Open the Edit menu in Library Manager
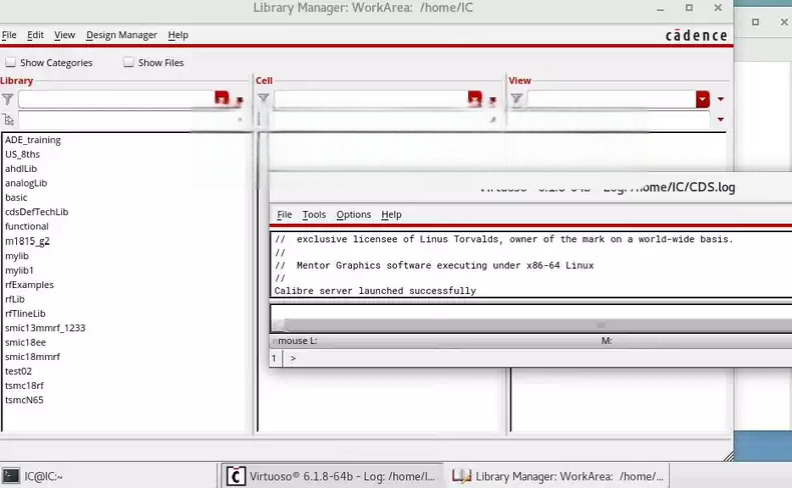792x488 pixels. click(x=35, y=35)
